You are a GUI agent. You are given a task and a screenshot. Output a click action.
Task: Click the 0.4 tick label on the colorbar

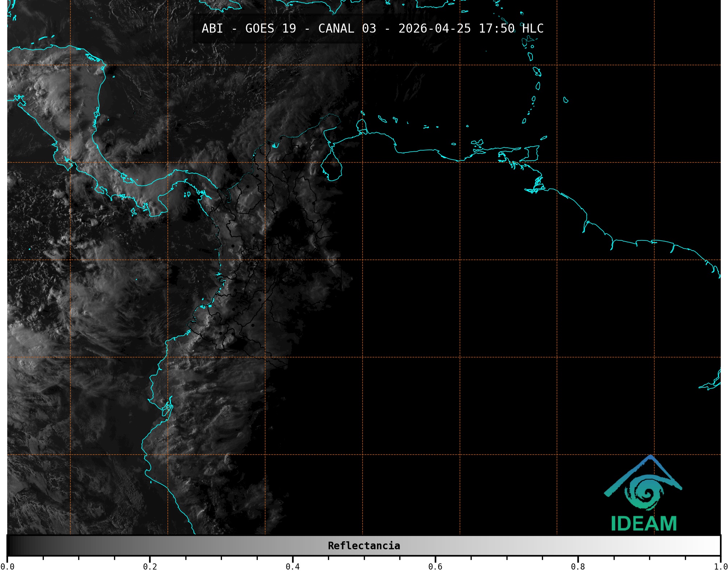click(293, 566)
